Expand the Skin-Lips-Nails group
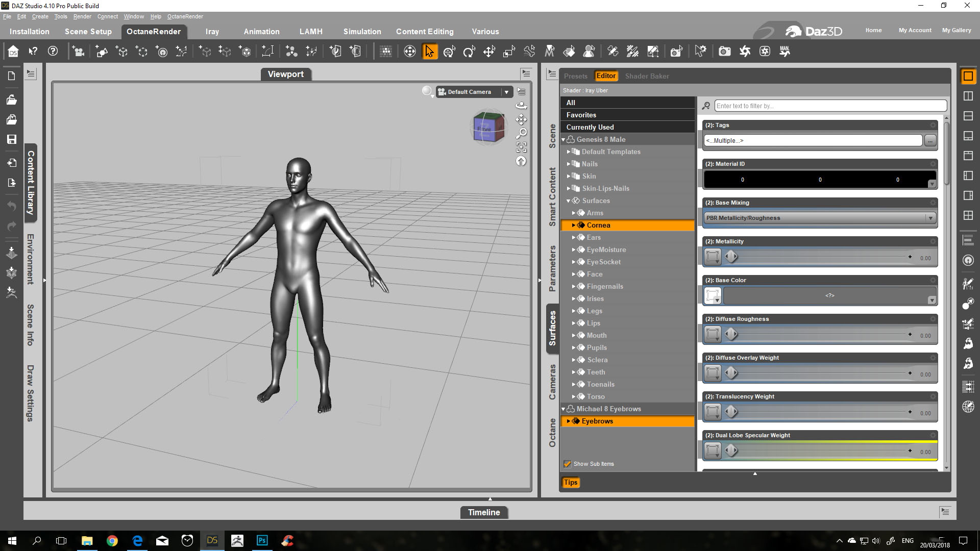The image size is (980, 551). (568, 188)
